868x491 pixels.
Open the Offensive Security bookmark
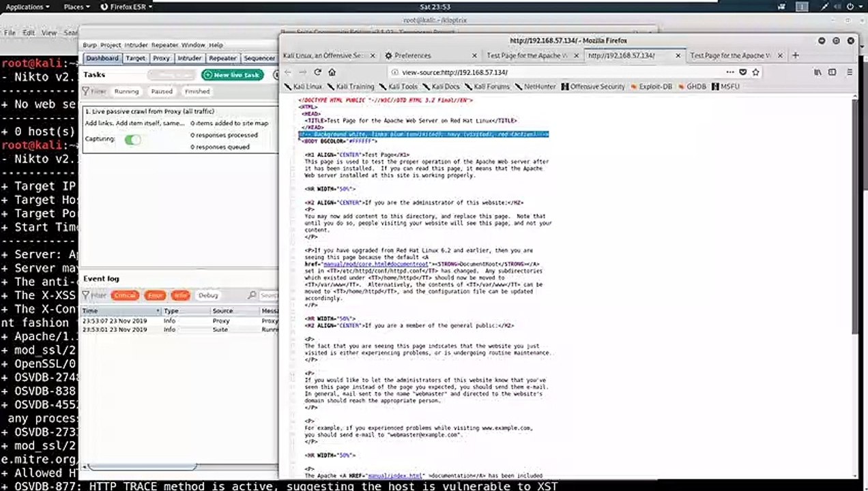pos(593,87)
